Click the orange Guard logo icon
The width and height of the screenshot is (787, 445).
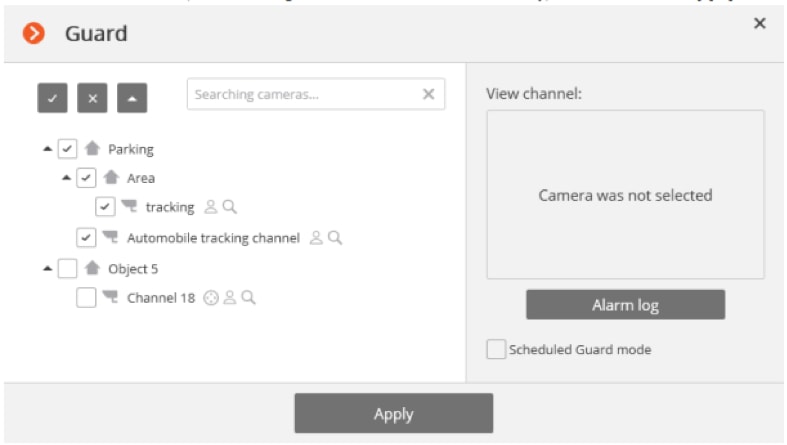tap(33, 33)
